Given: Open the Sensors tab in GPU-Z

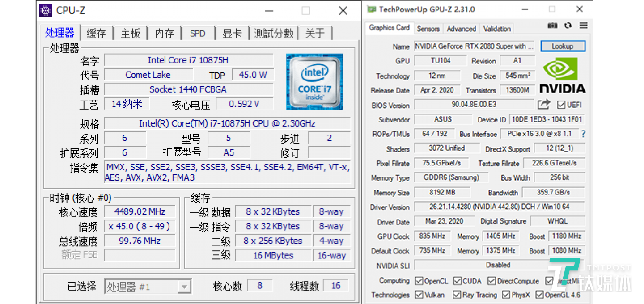Looking at the screenshot, I should pos(428,29).
